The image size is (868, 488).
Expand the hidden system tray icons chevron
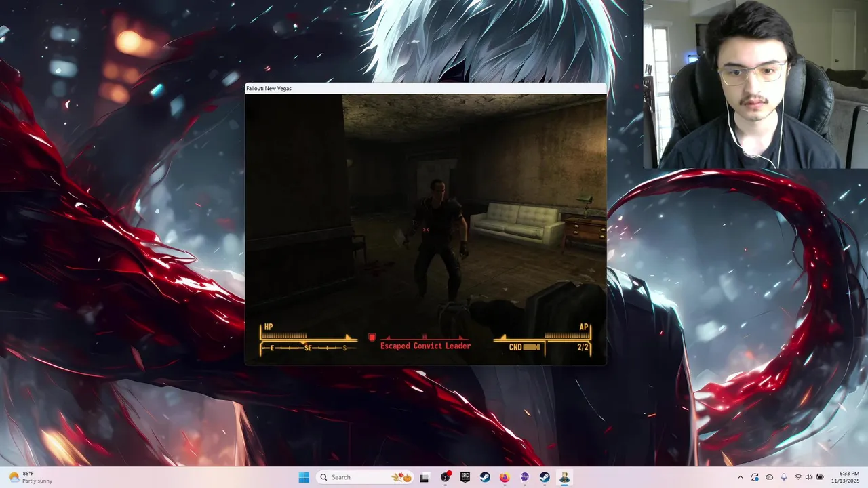pos(741,477)
